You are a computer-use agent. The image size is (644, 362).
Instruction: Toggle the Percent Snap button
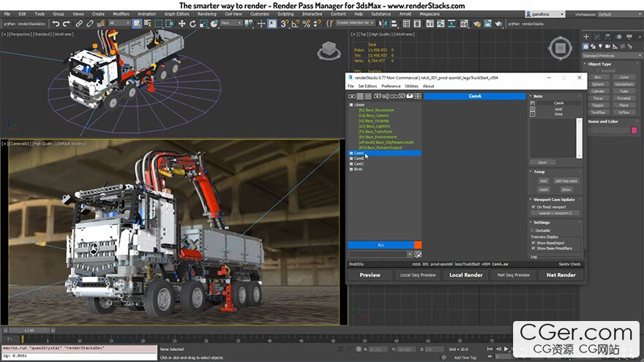306,24
